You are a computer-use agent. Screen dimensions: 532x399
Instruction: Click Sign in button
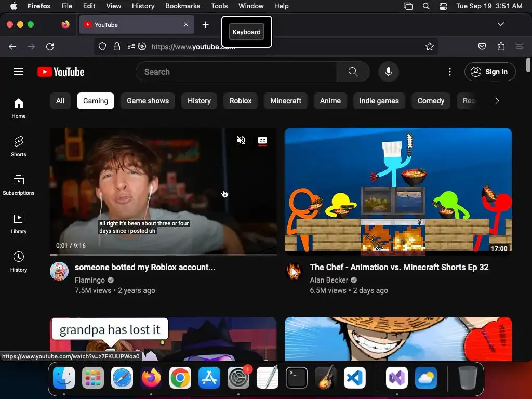tap(490, 72)
